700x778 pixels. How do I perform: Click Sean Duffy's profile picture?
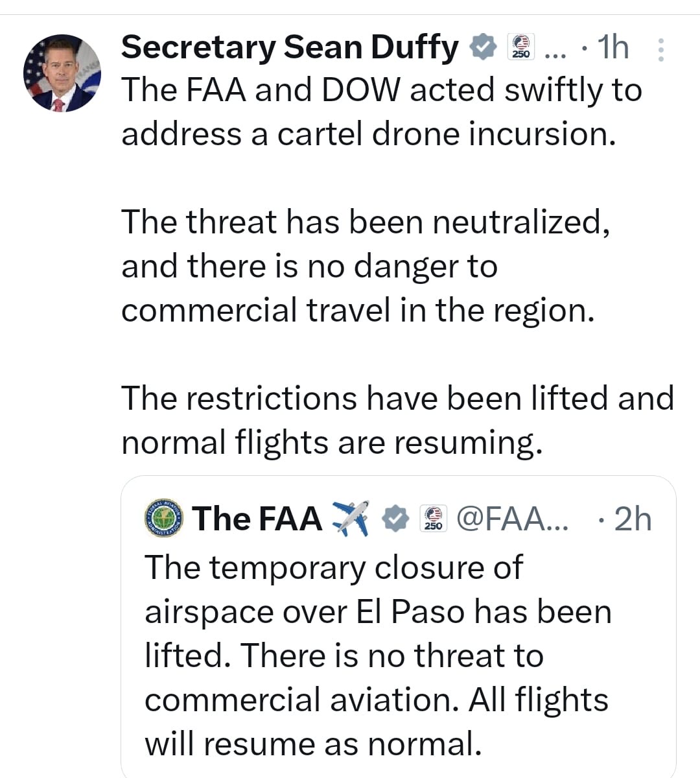click(62, 74)
